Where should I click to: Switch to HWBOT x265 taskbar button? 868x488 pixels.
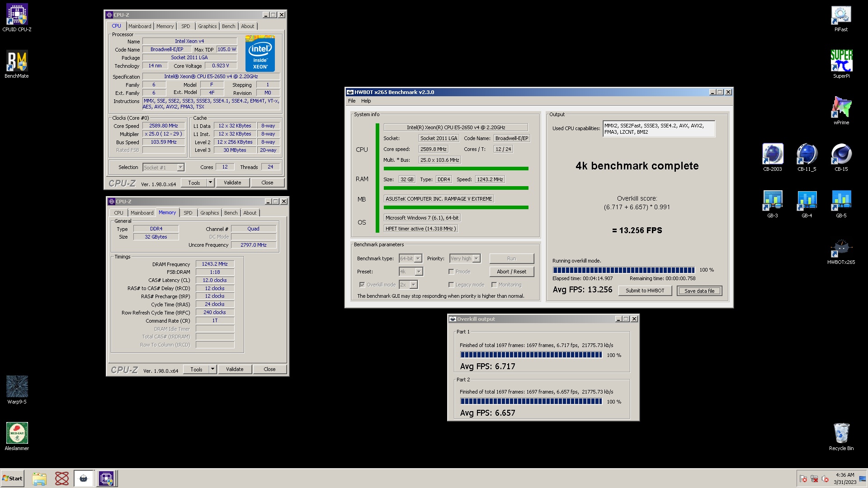[x=84, y=479]
